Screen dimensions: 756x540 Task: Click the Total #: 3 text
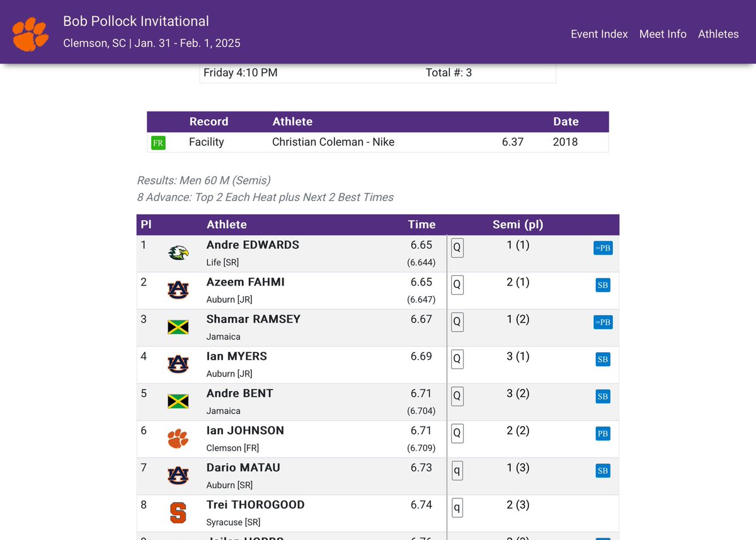pyautogui.click(x=449, y=72)
